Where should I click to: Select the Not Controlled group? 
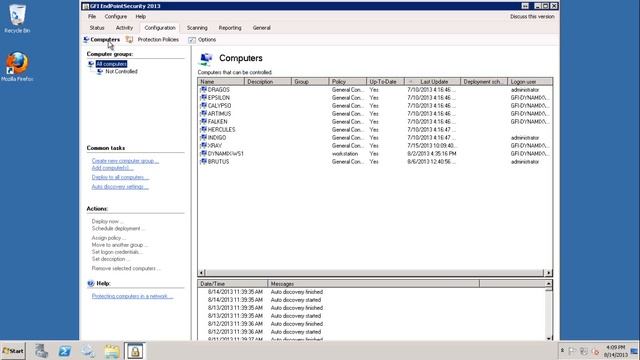point(121,71)
